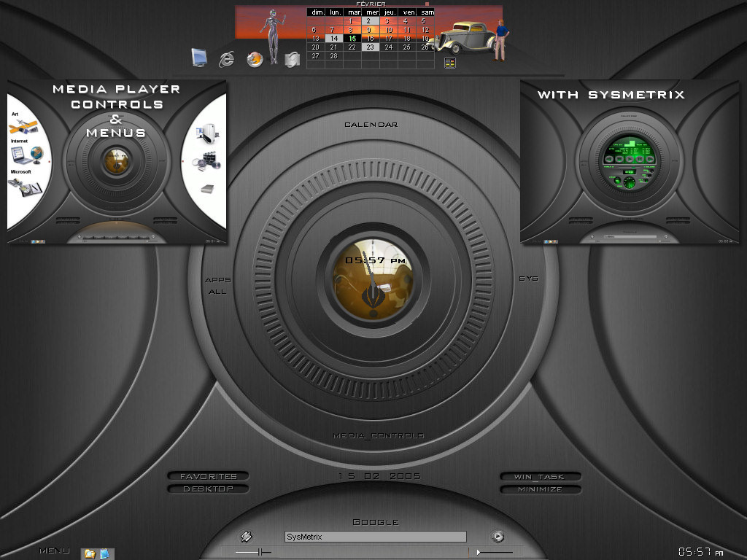
Task: Select day 1 in the calendar
Action: coord(352,21)
